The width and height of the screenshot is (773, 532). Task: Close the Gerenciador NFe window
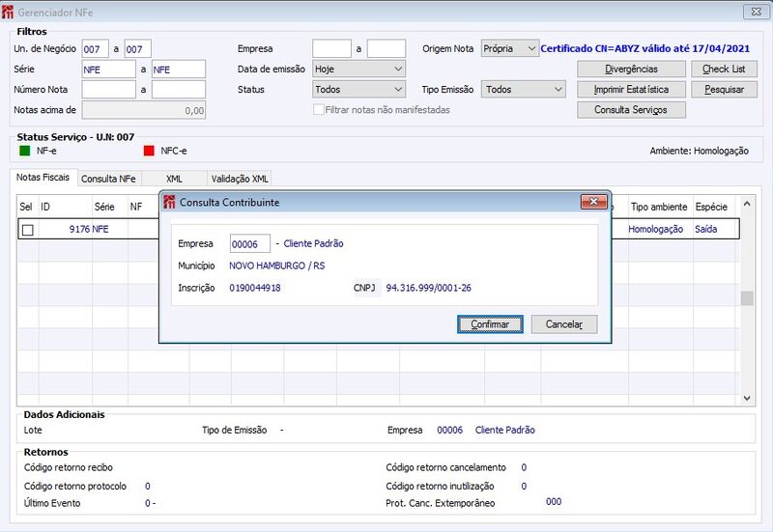[757, 12]
